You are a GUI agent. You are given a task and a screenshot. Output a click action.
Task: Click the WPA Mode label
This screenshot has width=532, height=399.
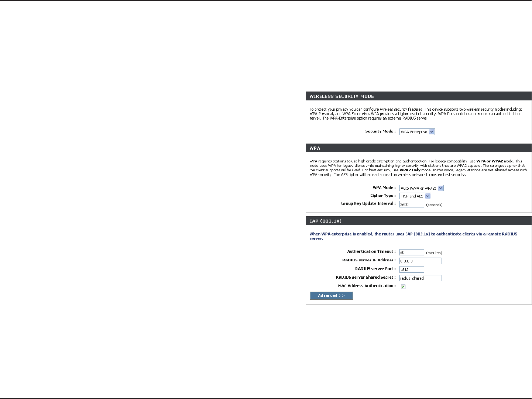pos(384,188)
